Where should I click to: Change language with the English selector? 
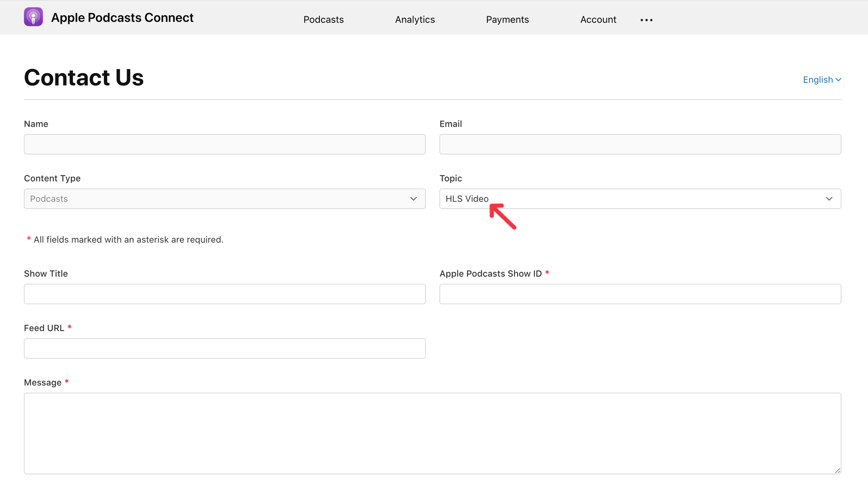(822, 80)
